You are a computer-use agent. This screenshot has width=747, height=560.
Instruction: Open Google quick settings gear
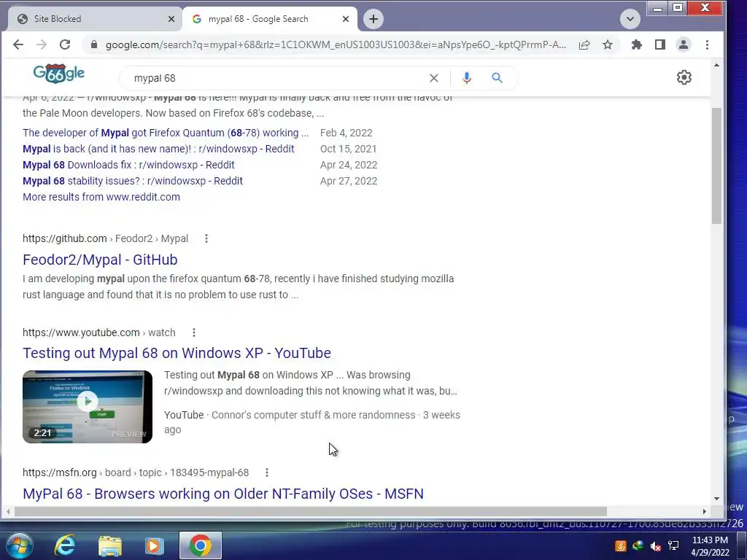coord(684,77)
